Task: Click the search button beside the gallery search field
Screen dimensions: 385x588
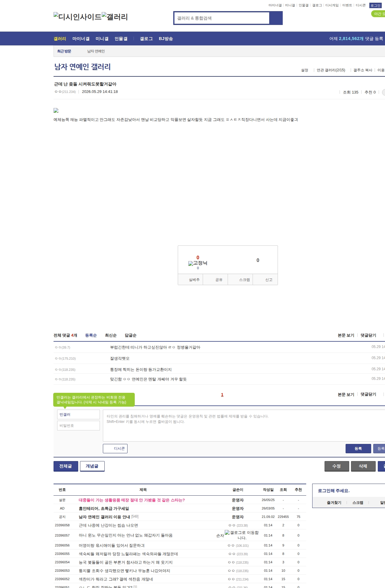Action: 276,18
